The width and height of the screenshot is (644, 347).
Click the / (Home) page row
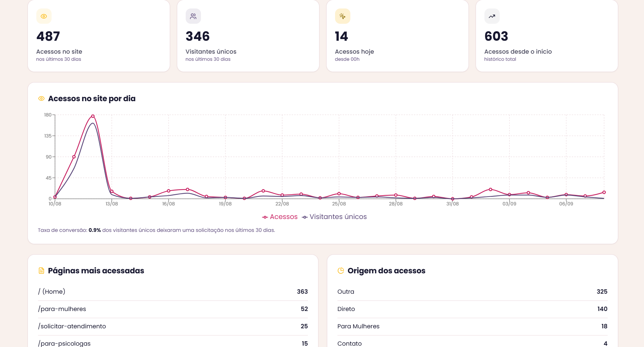pyautogui.click(x=173, y=292)
